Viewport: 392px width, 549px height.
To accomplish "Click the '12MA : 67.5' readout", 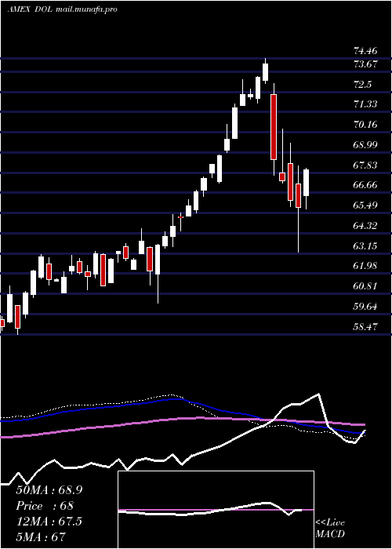I will (x=49, y=522).
